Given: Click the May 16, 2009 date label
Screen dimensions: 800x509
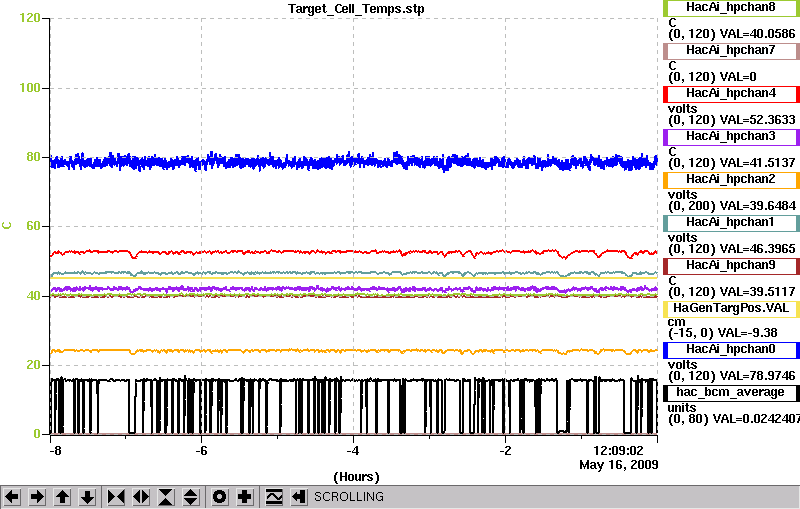Looking at the screenshot, I should pyautogui.click(x=618, y=465).
